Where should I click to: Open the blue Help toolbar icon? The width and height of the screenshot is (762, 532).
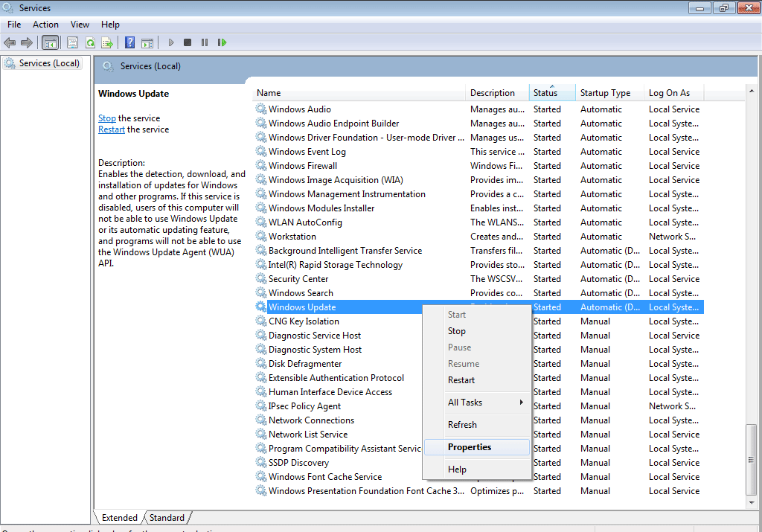coord(129,42)
